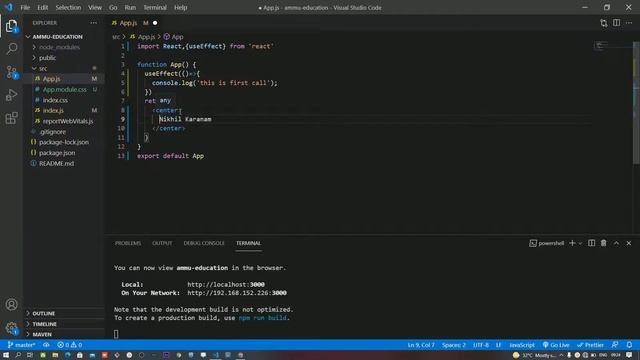Image resolution: width=640 pixels, height=360 pixels.
Task: Open reportWebVitals.js in Explorer
Action: click(x=68, y=121)
